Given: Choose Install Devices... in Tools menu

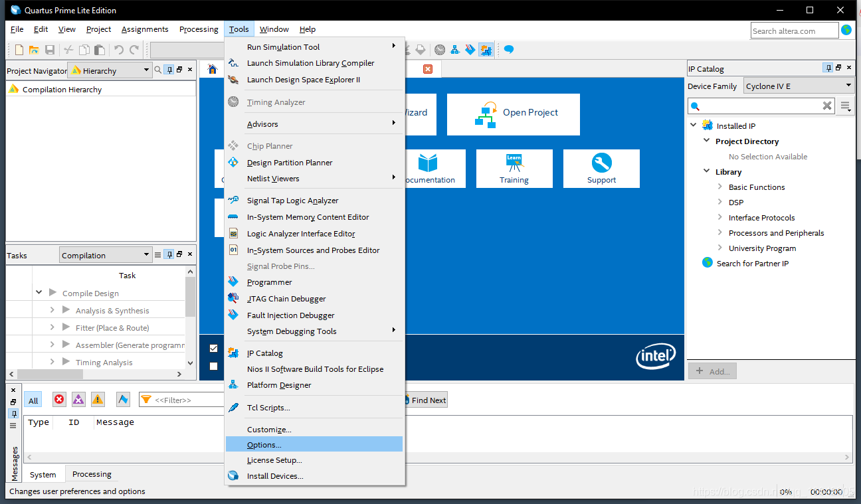Looking at the screenshot, I should click(x=314, y=476).
